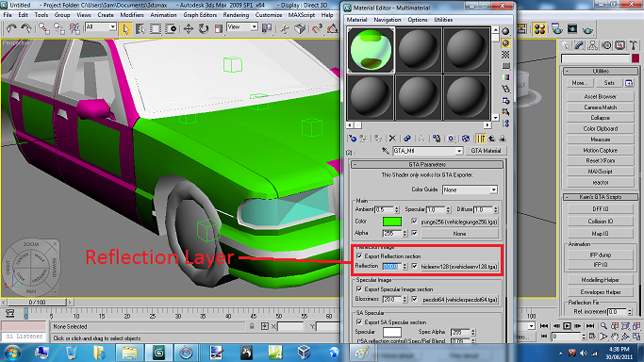This screenshot has height=362, width=644.
Task: Click the Reset XForm utility button
Action: pos(600,160)
